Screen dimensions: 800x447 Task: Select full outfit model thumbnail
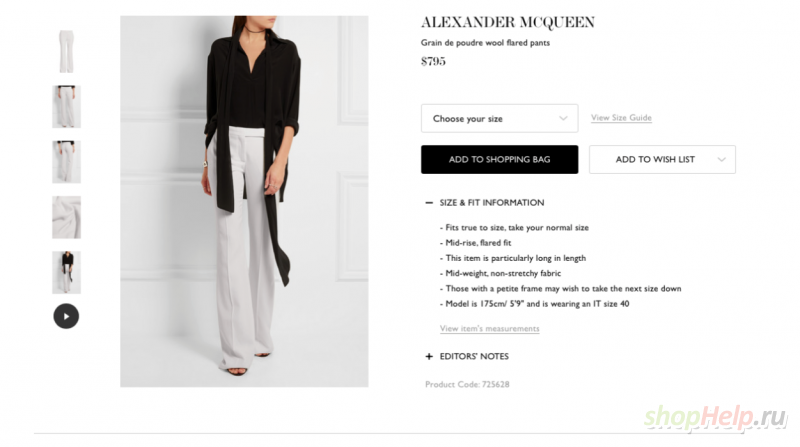click(x=66, y=272)
